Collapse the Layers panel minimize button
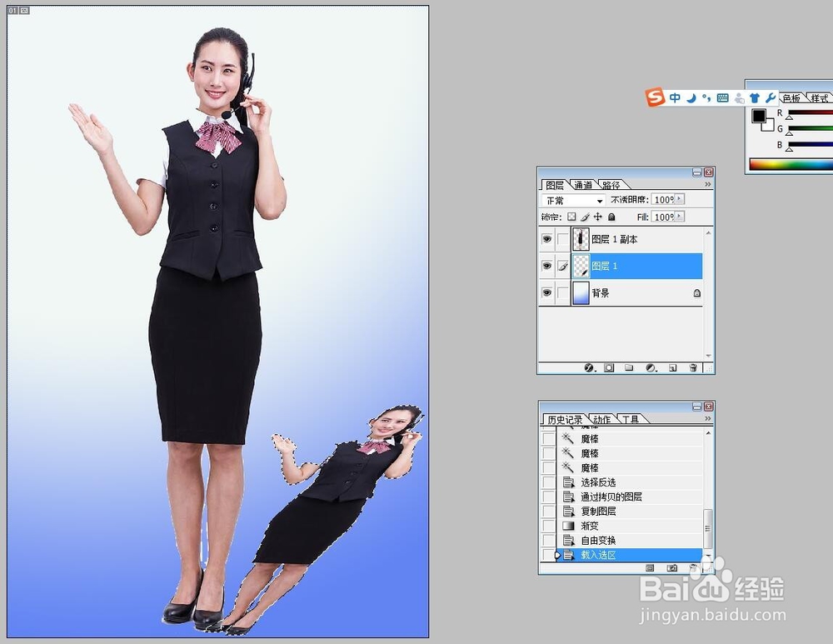The width and height of the screenshot is (833, 644). (x=697, y=172)
